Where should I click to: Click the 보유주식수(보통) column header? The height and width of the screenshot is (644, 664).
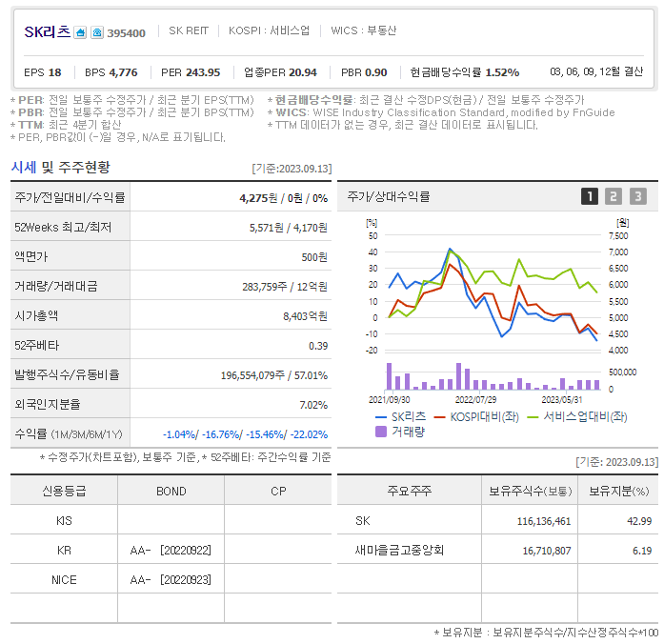point(531,492)
